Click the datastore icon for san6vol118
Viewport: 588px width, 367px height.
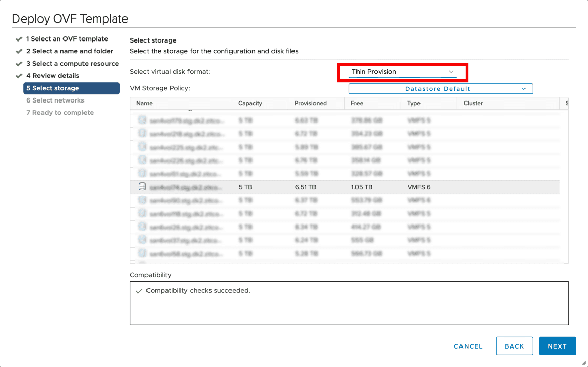pos(142,214)
